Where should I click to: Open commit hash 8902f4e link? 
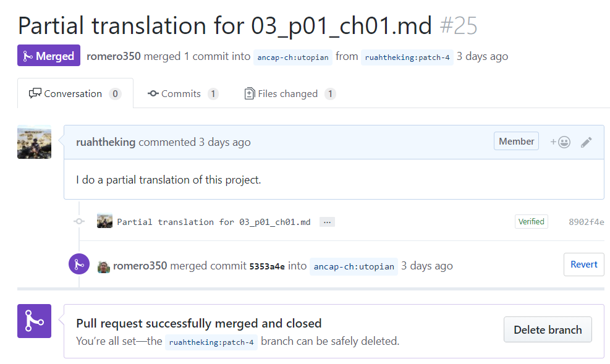pos(586,222)
